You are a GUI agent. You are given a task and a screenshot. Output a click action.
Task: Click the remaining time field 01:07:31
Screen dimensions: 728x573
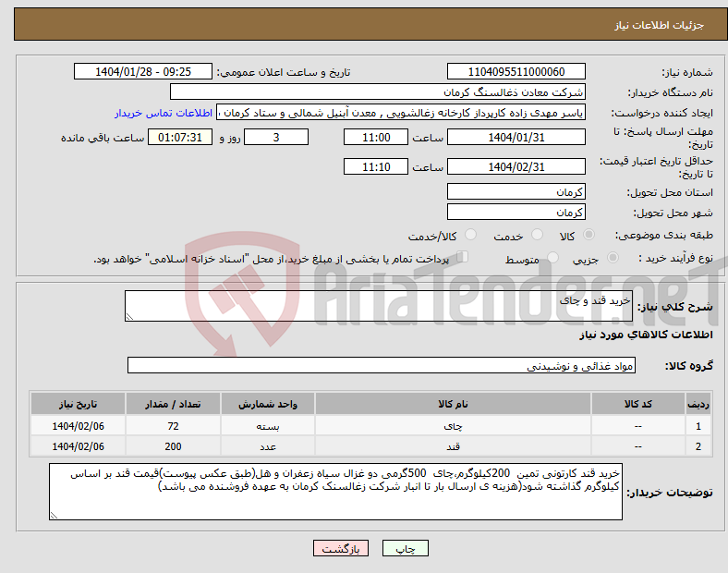click(180, 138)
